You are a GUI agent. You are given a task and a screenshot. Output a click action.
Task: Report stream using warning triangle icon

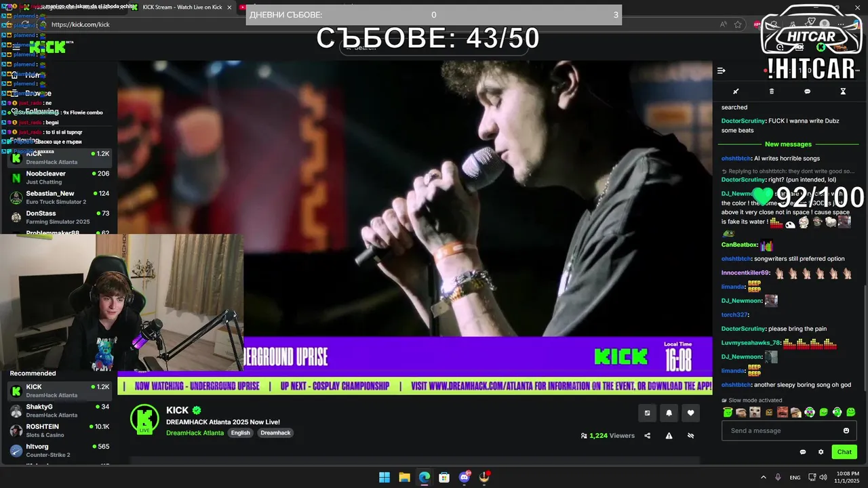669,436
